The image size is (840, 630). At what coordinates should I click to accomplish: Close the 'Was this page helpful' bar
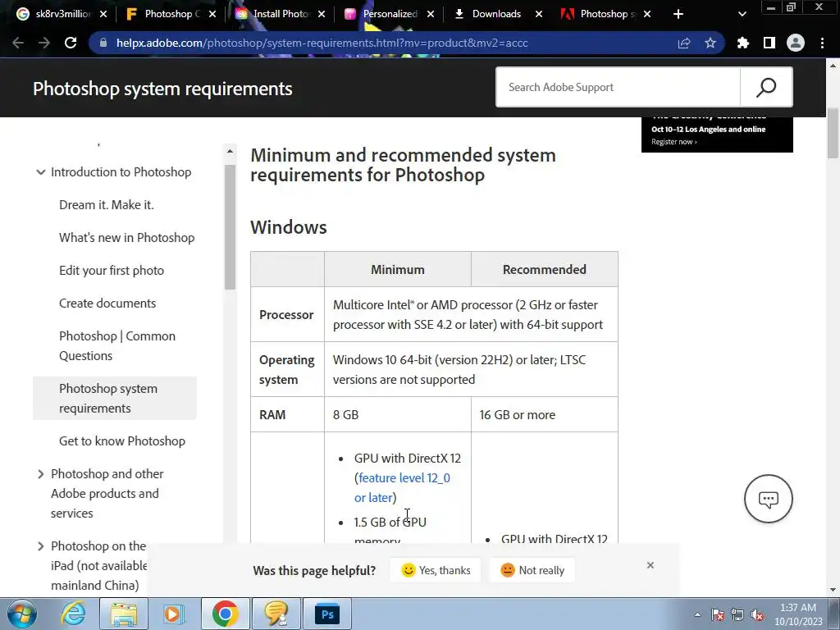651,565
